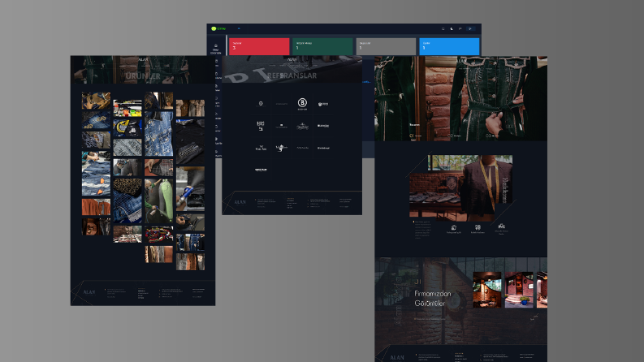
Task: Click the Firmamızdan Görüntüler heading
Action: (x=433, y=299)
